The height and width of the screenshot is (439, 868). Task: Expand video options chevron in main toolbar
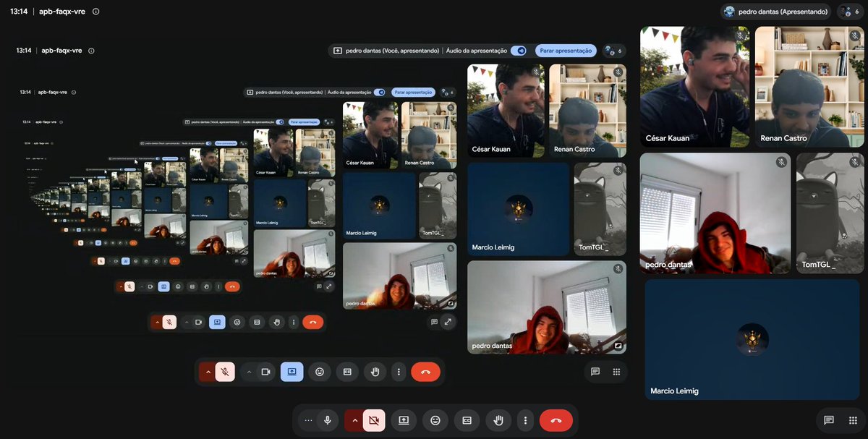pos(354,420)
